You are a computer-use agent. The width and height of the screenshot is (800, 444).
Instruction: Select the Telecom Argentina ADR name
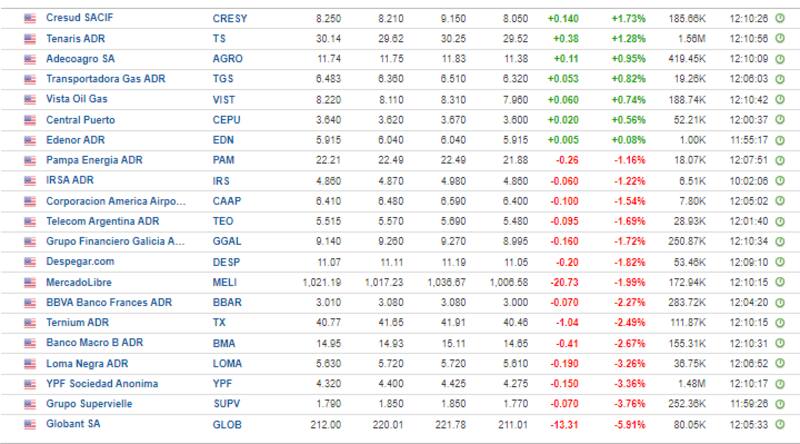[x=102, y=221]
